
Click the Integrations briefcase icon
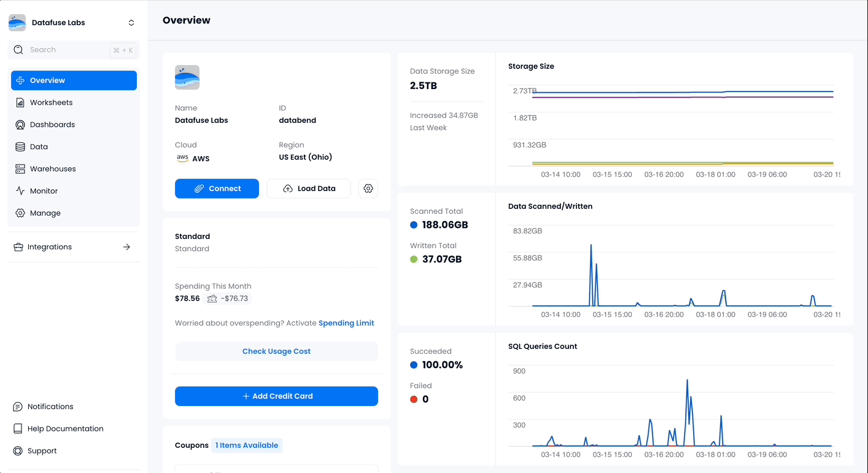point(18,247)
